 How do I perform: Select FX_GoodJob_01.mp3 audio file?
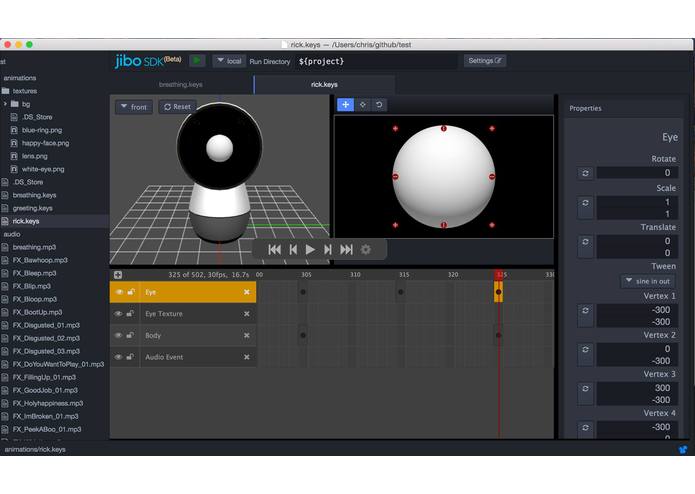[x=45, y=390]
